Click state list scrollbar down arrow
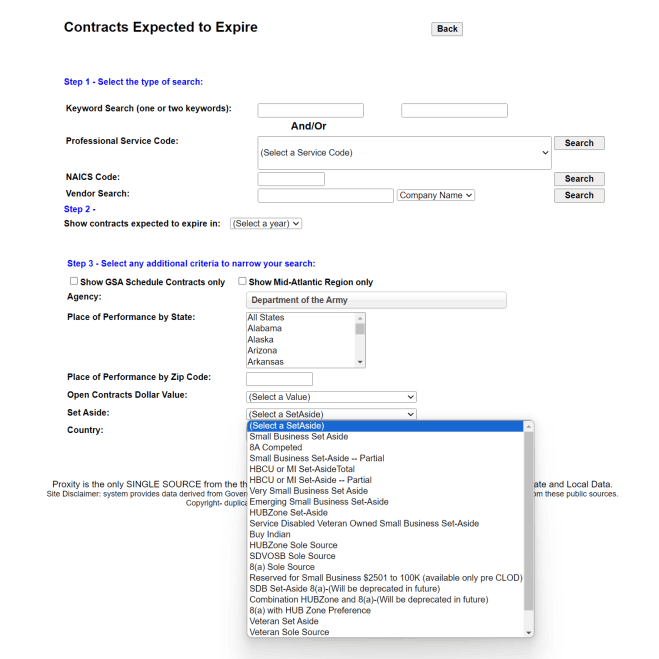The image size is (659, 659). (x=360, y=362)
